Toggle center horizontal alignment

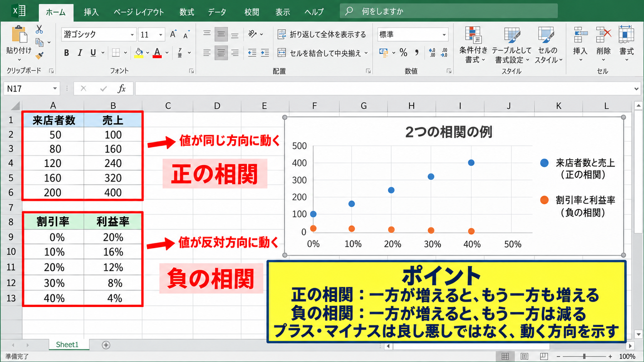point(221,53)
